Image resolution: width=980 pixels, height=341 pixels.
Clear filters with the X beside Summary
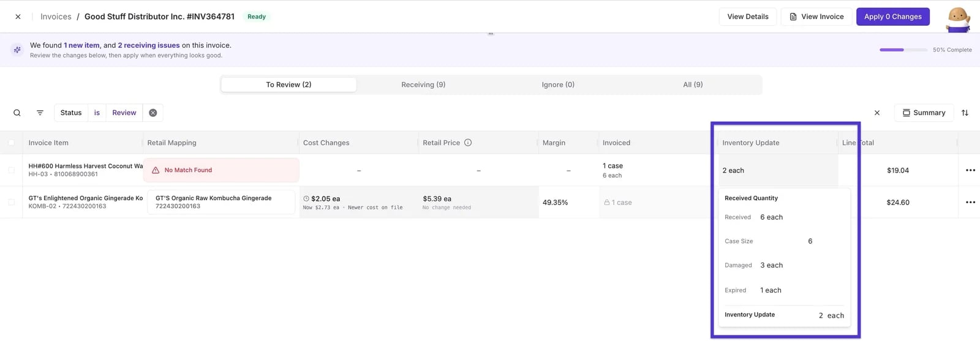tap(877, 113)
